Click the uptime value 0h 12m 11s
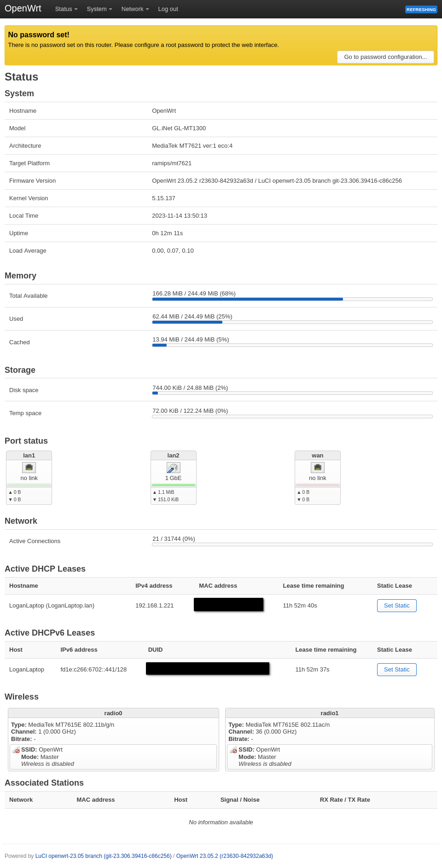The height and width of the screenshot is (868, 442). click(168, 233)
